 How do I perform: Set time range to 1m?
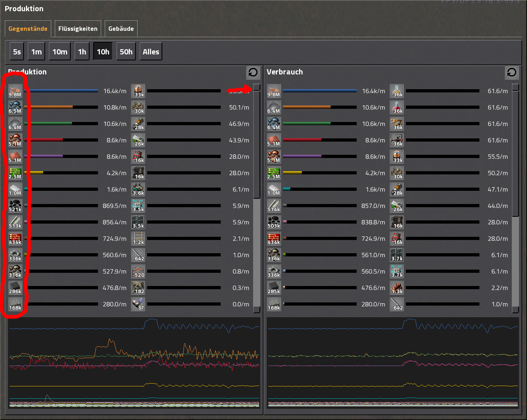(36, 52)
